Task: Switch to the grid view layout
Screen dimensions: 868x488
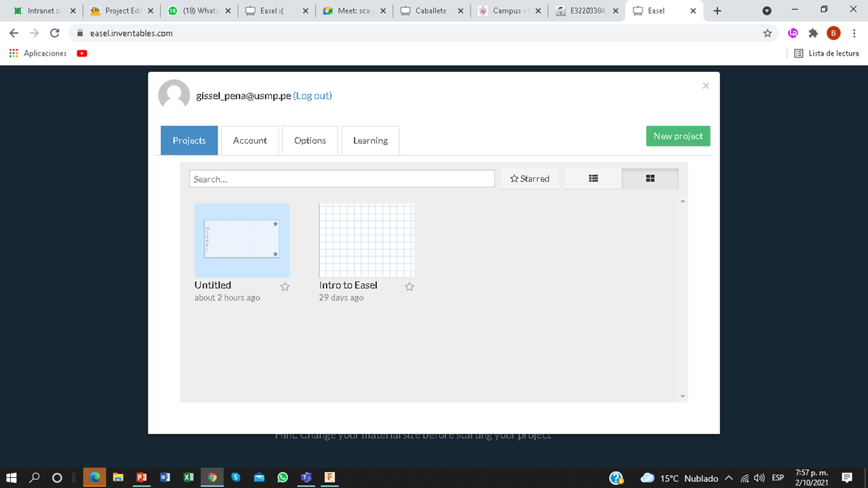Action: click(x=650, y=178)
